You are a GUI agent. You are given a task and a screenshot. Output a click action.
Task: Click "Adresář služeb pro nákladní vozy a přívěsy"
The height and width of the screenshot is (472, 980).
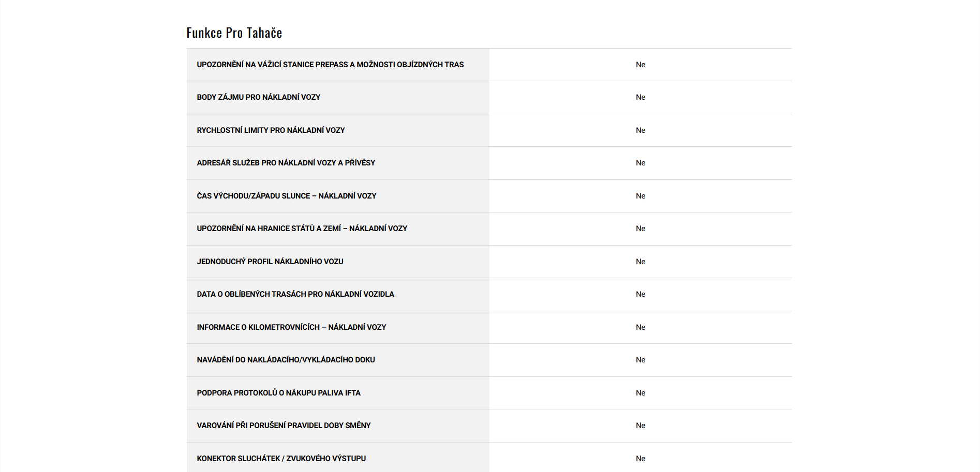pos(286,163)
